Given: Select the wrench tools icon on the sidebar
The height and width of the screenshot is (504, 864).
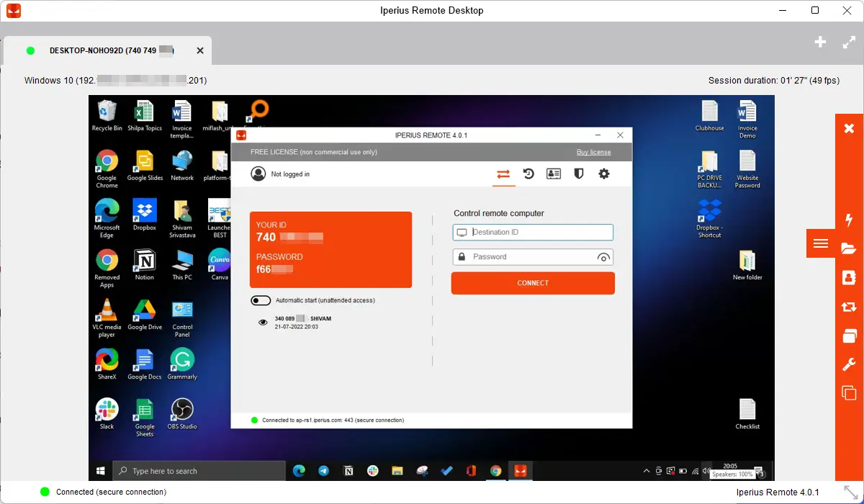Looking at the screenshot, I should click(848, 364).
